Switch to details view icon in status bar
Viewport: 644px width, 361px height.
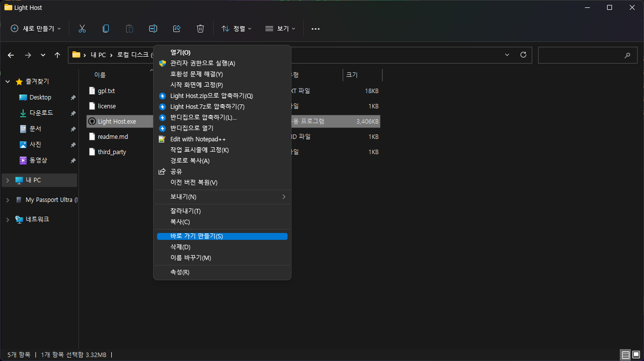click(x=625, y=355)
